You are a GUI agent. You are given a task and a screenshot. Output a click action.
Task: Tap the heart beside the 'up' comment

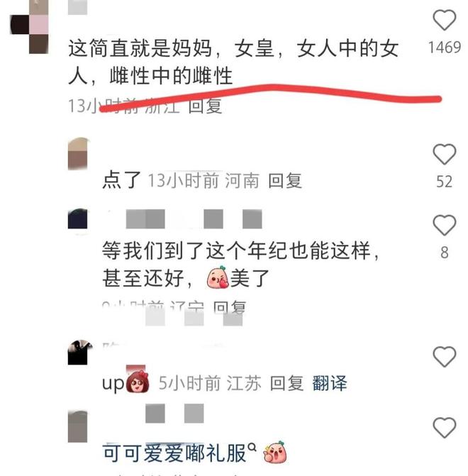tap(444, 356)
